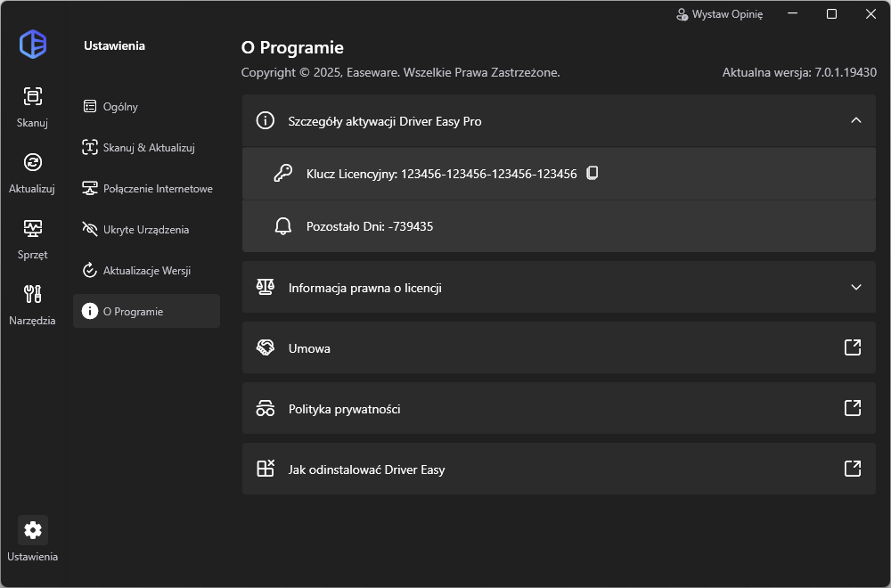Open the Skanuj scan section icon
The height and width of the screenshot is (588, 891).
[32, 96]
